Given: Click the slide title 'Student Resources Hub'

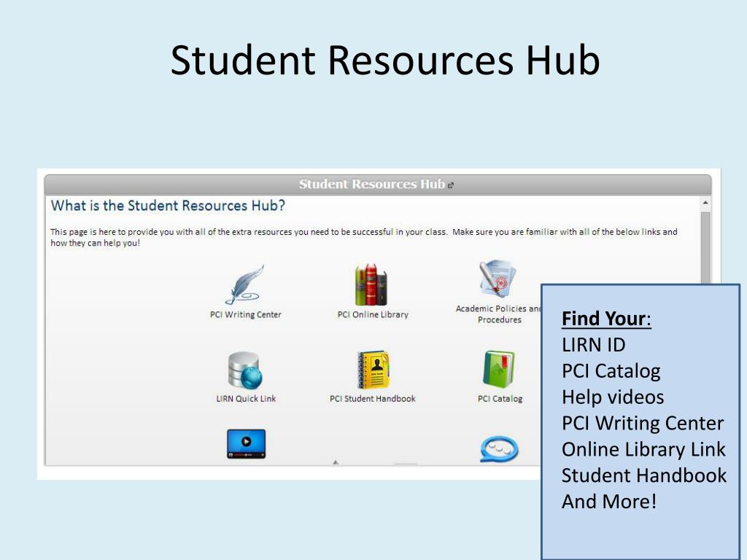Looking at the screenshot, I should 385,61.
